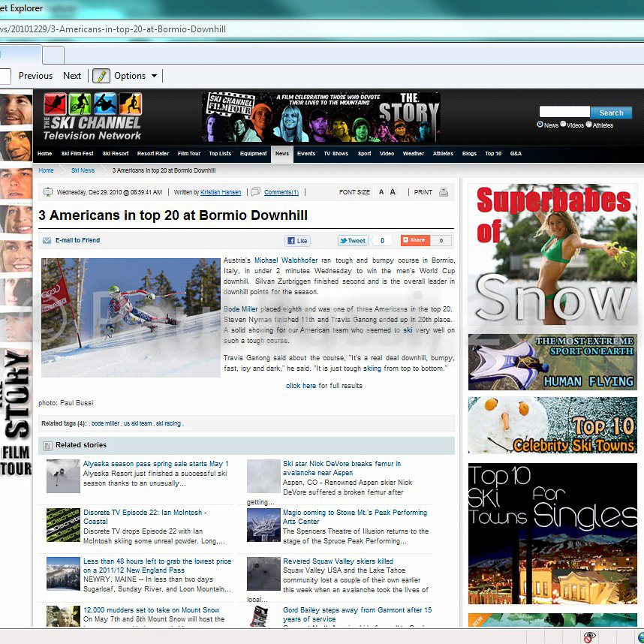Click the Previous find button
644x644 pixels.
36,76
